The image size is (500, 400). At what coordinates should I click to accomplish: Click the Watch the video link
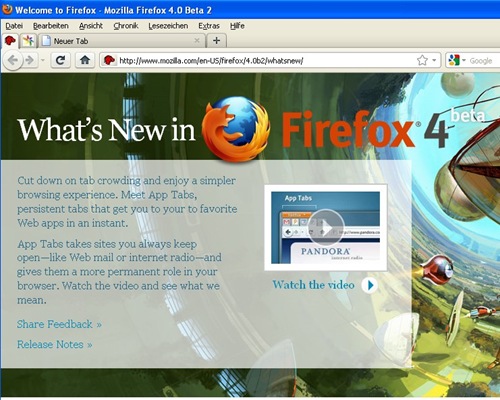point(313,285)
